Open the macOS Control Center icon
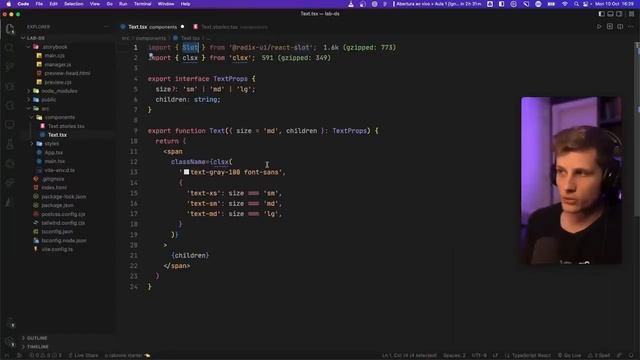This screenshot has height=360, width=640. click(586, 4)
